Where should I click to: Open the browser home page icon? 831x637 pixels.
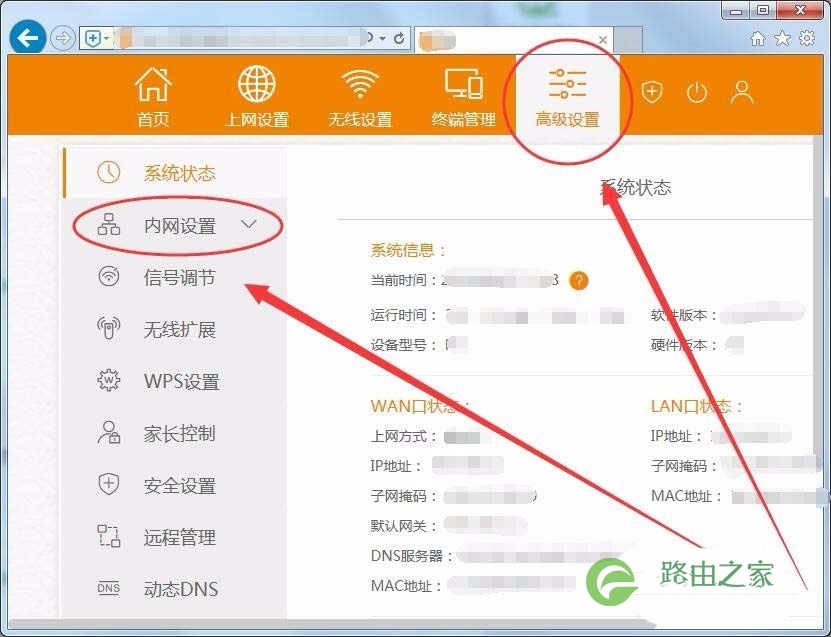point(758,38)
